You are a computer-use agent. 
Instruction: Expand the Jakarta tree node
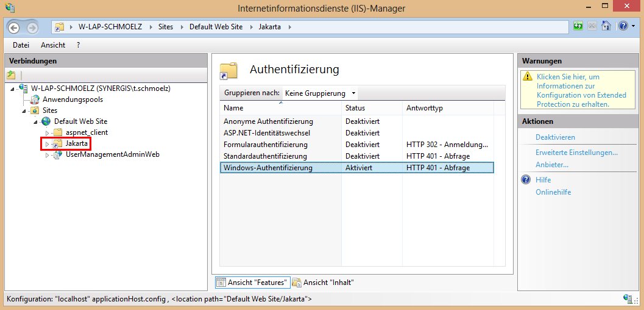(x=46, y=144)
